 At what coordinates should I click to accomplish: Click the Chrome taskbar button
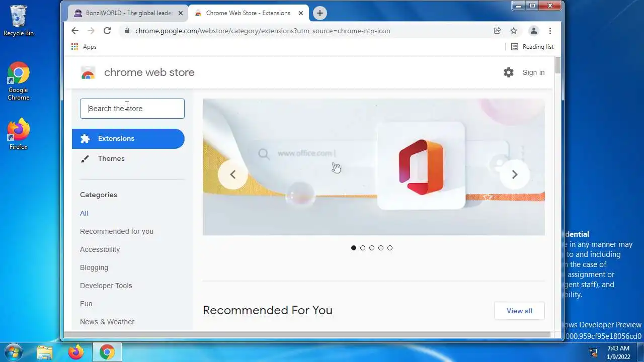tap(107, 352)
